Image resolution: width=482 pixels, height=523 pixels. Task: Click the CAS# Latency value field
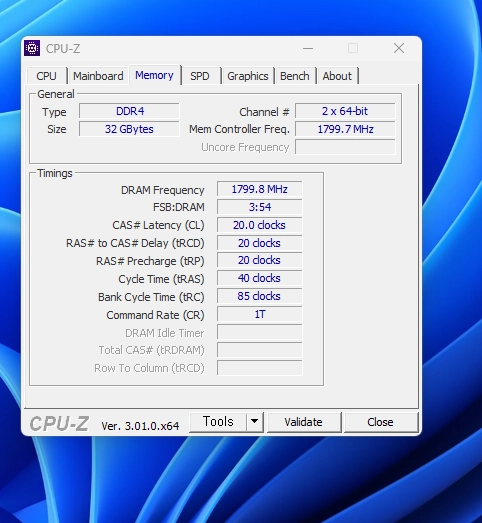coord(260,225)
